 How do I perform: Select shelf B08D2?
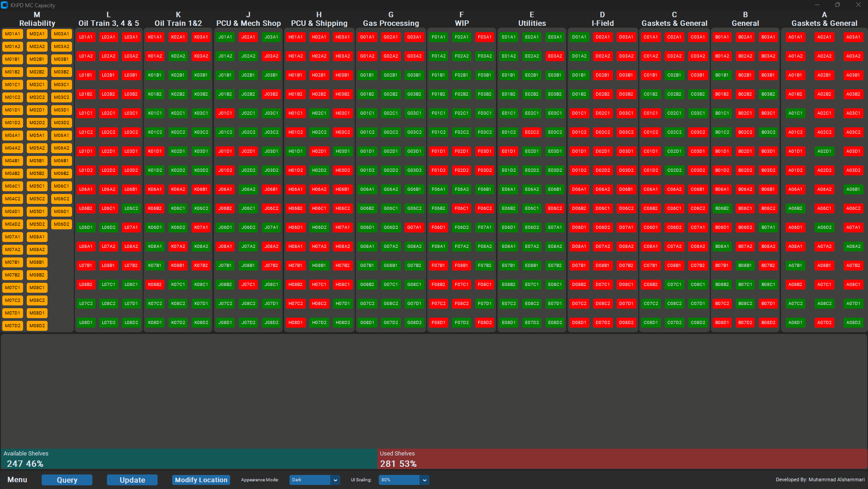coord(768,323)
